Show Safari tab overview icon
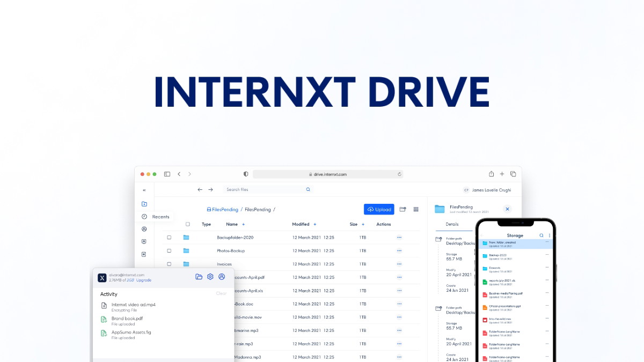 pos(513,174)
